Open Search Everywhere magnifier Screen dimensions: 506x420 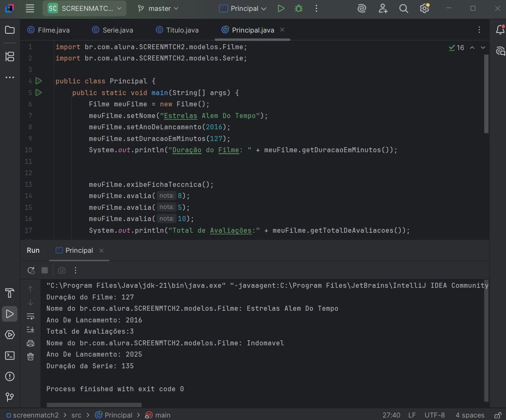tap(404, 8)
